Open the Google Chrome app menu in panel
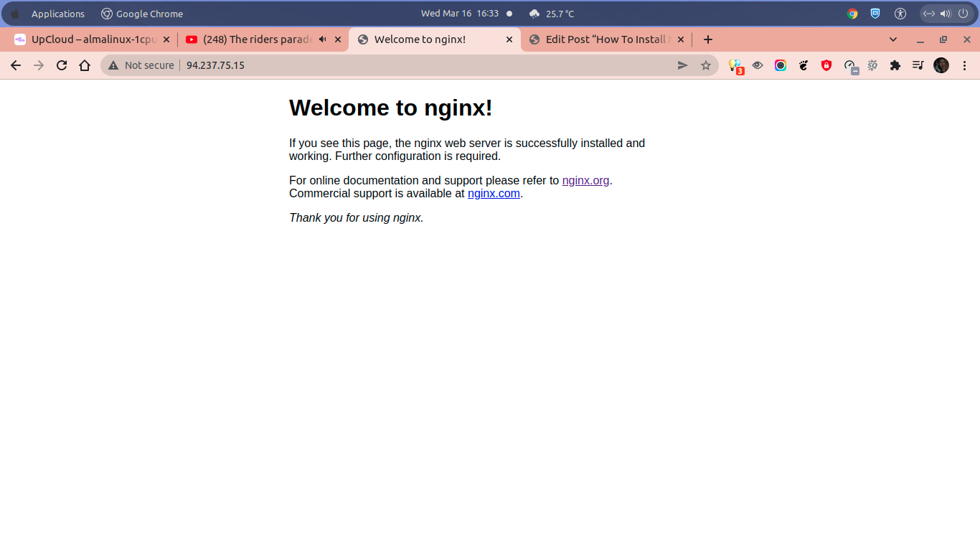This screenshot has width=980, height=551. pyautogui.click(x=142, y=14)
